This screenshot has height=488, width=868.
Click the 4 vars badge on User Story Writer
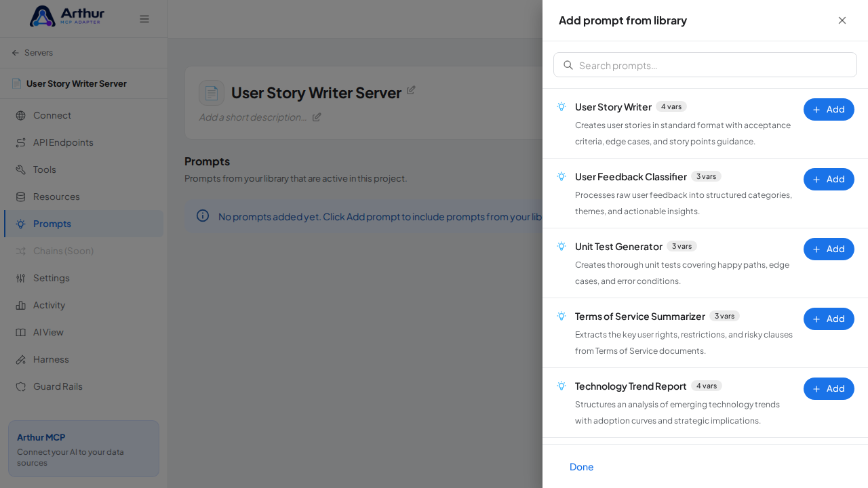[671, 106]
